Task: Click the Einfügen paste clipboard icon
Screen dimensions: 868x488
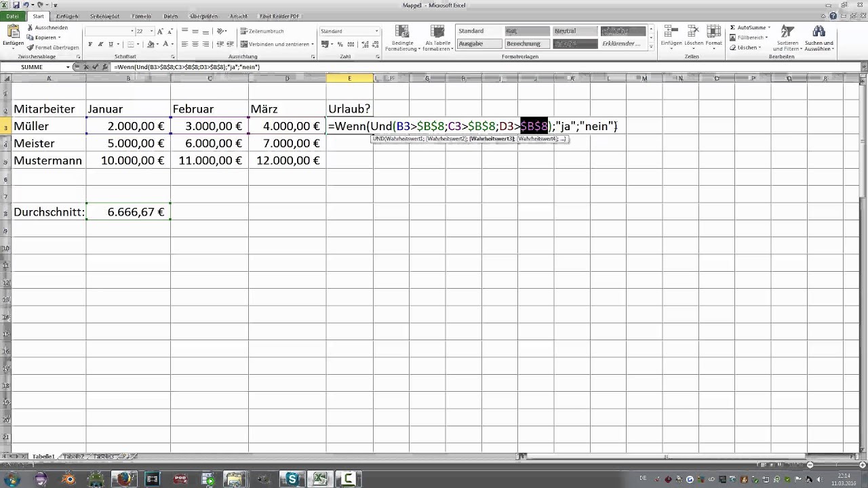Action: pyautogui.click(x=13, y=33)
